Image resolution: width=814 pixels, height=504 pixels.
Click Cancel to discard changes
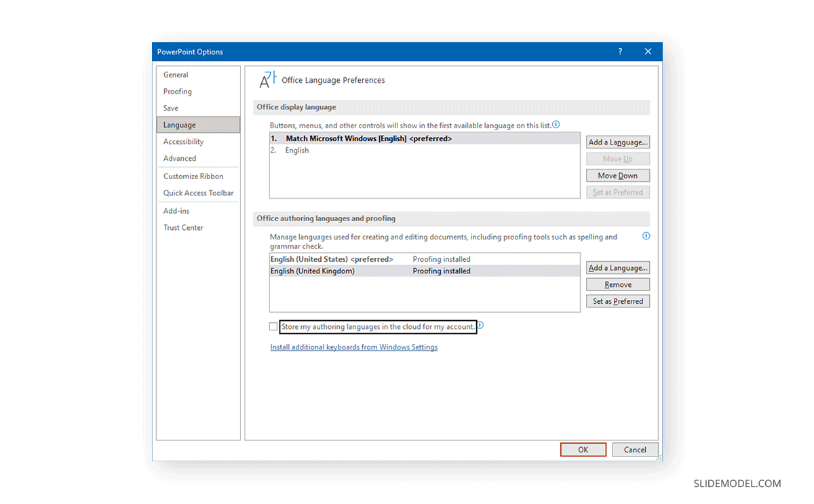[634, 449]
